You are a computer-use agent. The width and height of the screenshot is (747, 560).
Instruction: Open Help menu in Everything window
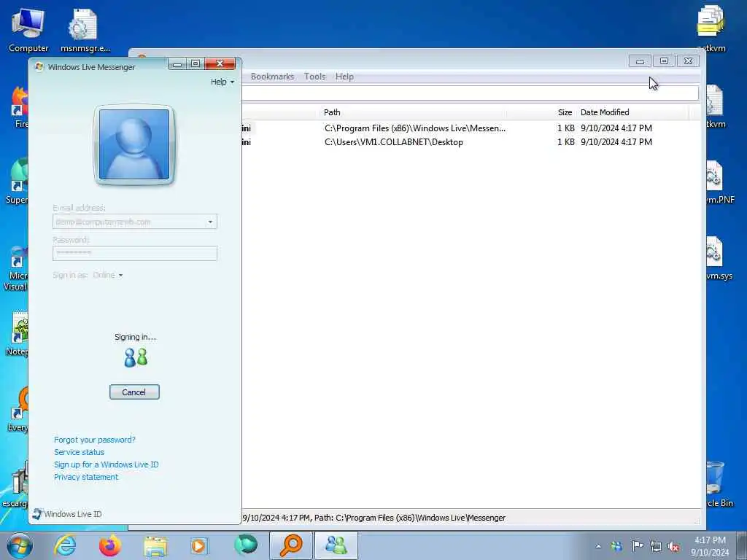344,77
